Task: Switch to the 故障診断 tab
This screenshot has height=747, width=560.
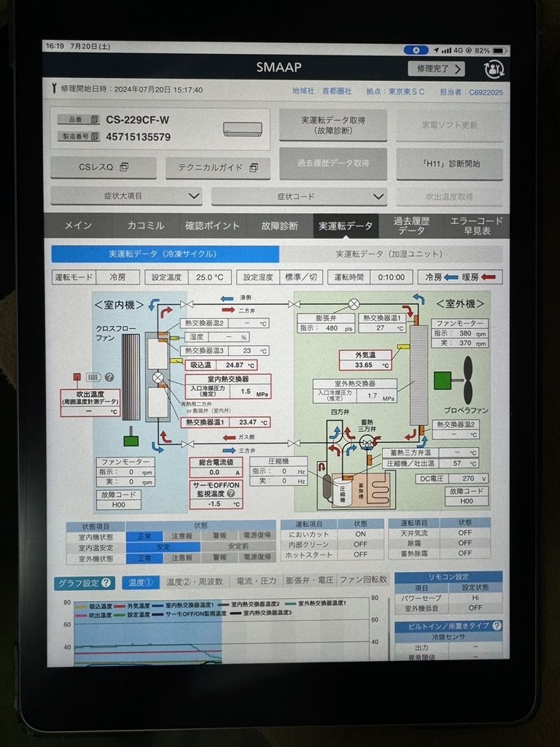Action: [279, 225]
